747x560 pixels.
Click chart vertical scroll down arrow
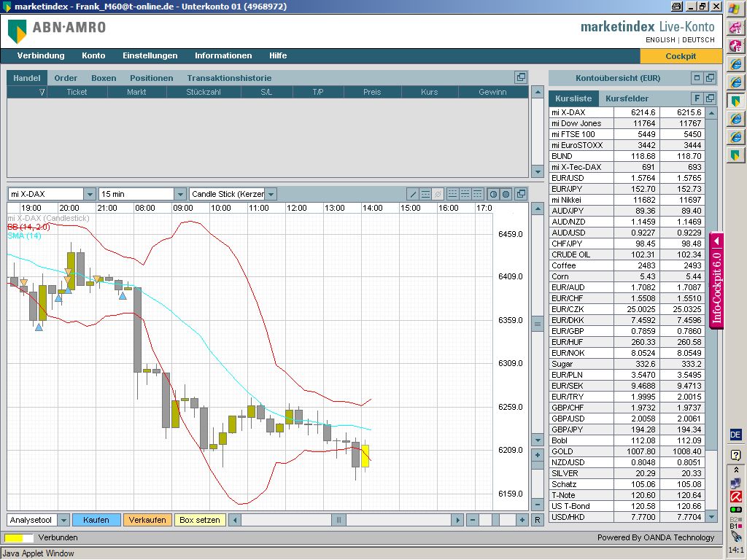coord(538,440)
